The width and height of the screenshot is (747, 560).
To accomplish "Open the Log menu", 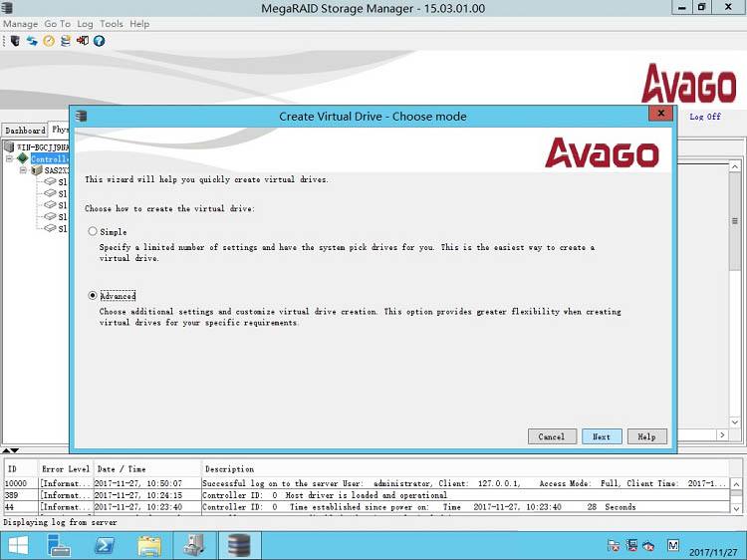I will point(85,24).
